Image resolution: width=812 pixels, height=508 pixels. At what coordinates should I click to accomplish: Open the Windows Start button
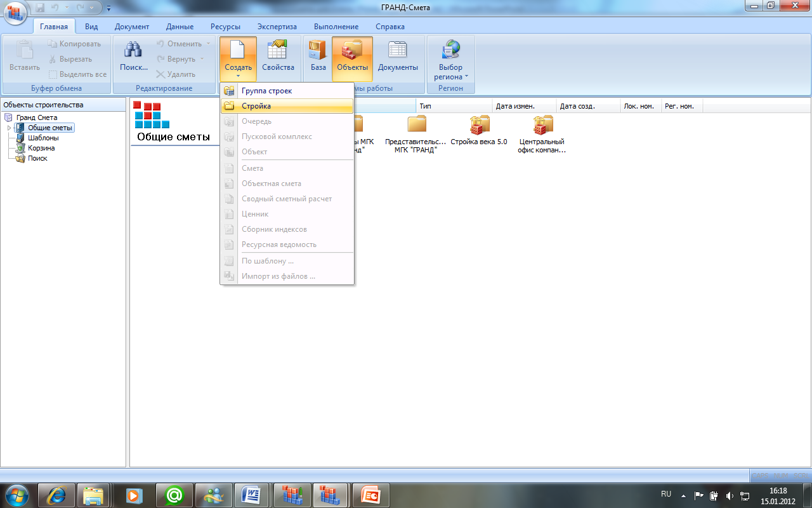coord(16,495)
